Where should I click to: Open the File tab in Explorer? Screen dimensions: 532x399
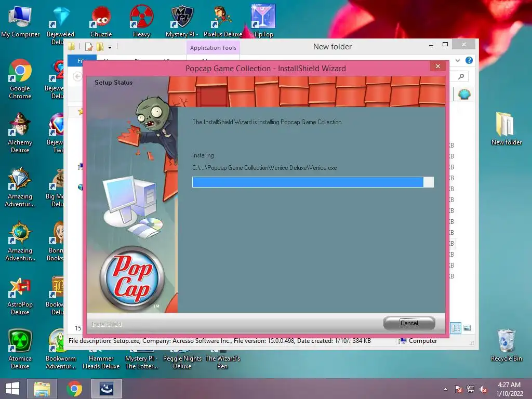click(82, 60)
